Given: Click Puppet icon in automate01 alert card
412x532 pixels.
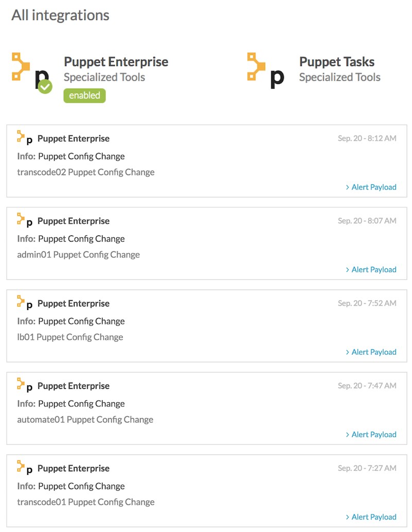Looking at the screenshot, I should [25, 385].
